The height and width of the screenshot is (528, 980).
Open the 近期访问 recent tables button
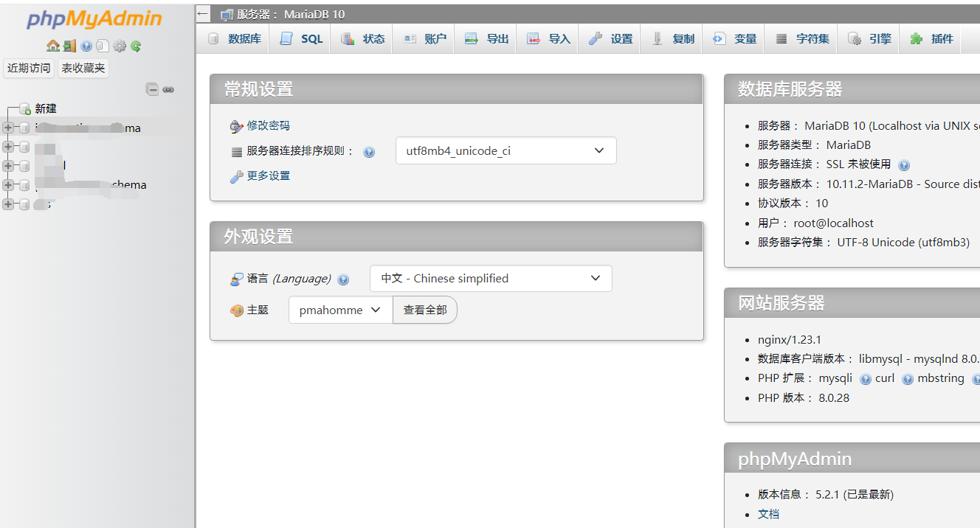29,68
